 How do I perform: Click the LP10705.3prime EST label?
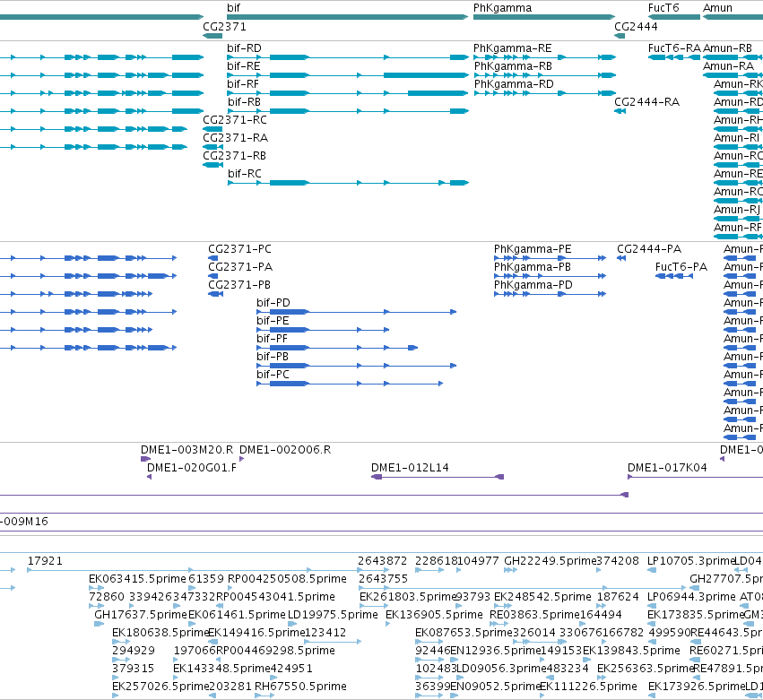pyautogui.click(x=690, y=561)
